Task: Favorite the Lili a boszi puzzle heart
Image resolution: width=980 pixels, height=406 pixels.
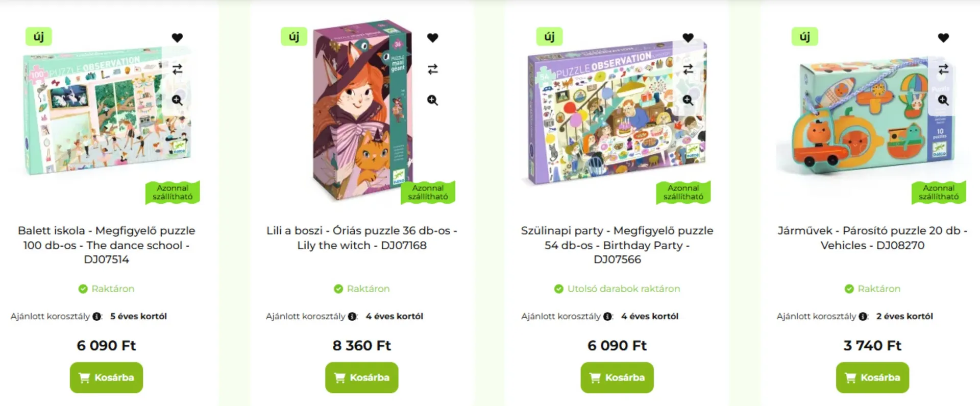Action: pos(432,38)
